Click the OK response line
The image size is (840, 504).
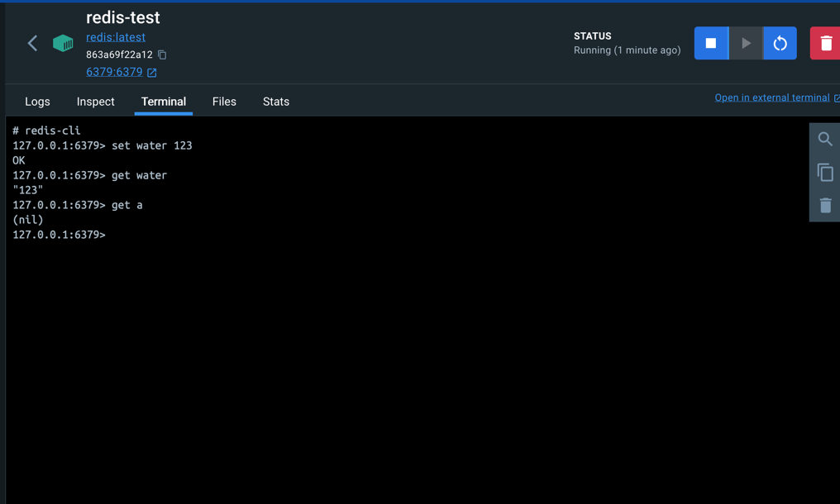19,160
